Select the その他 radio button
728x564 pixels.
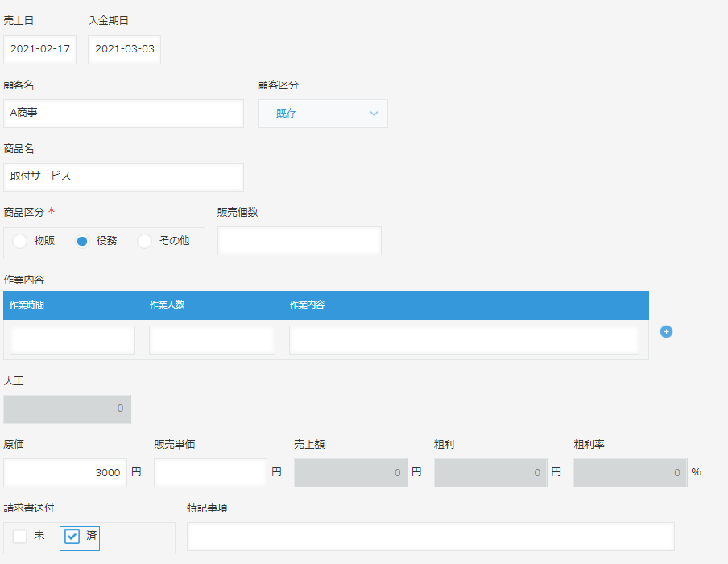145,241
